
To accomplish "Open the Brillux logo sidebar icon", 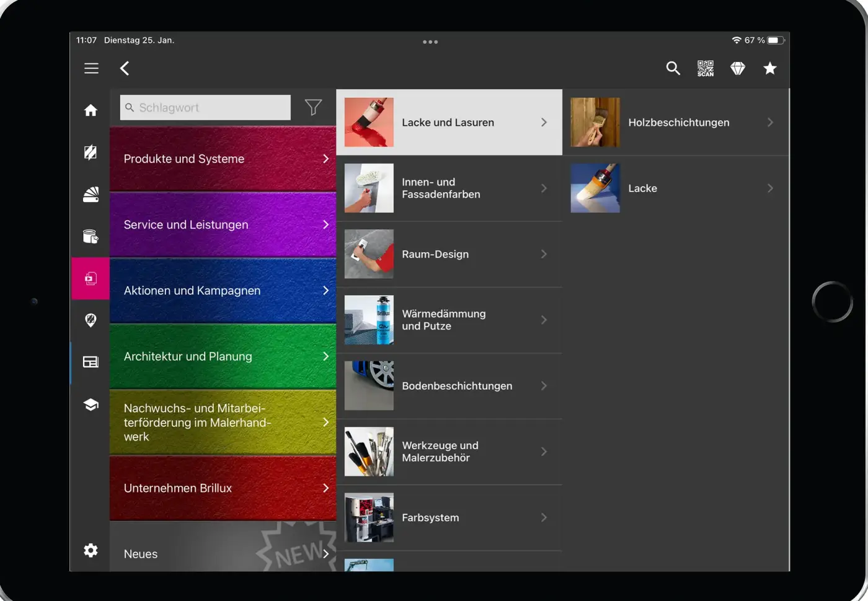I will coord(91,152).
